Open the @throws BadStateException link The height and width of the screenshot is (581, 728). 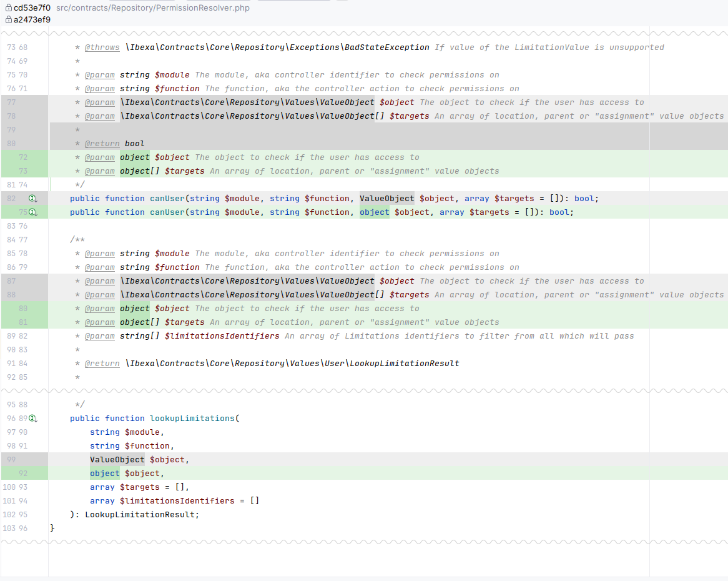[x=102, y=47]
